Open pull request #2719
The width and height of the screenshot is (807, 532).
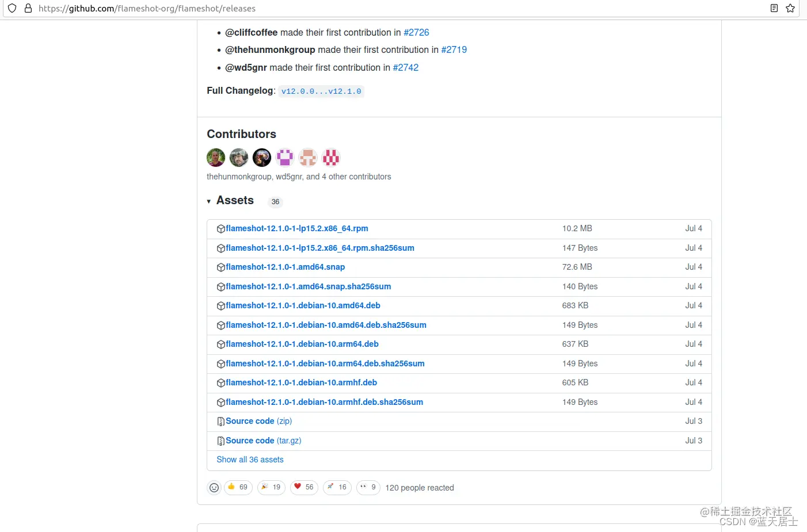[454, 50]
